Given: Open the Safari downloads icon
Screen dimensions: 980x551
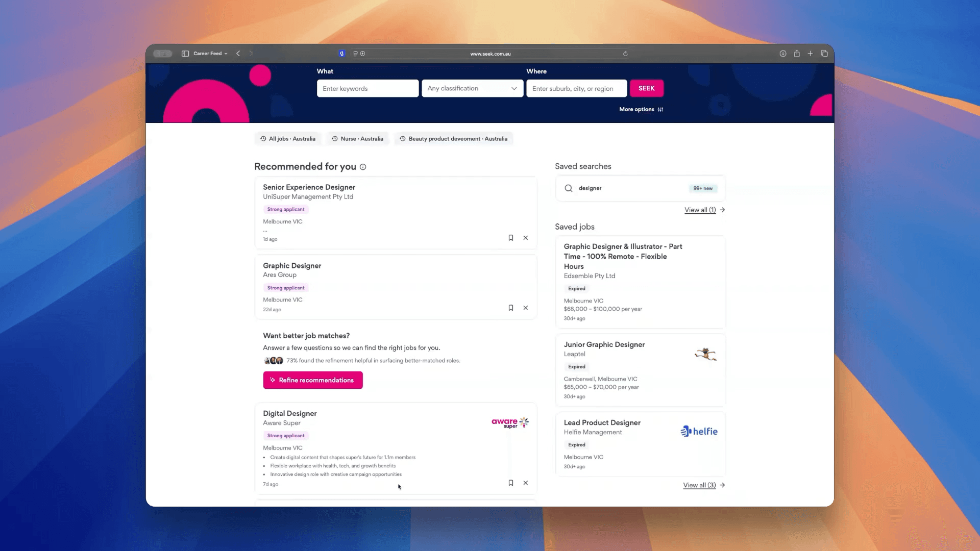Looking at the screenshot, I should point(782,54).
